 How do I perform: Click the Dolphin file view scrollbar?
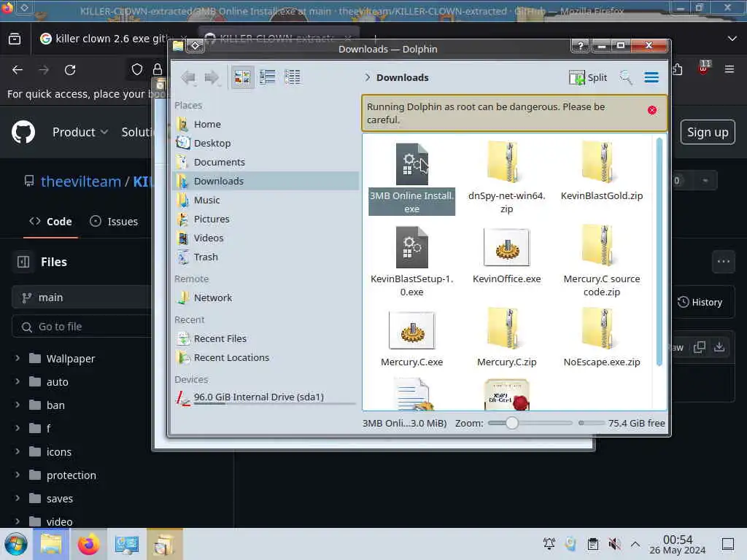659,252
